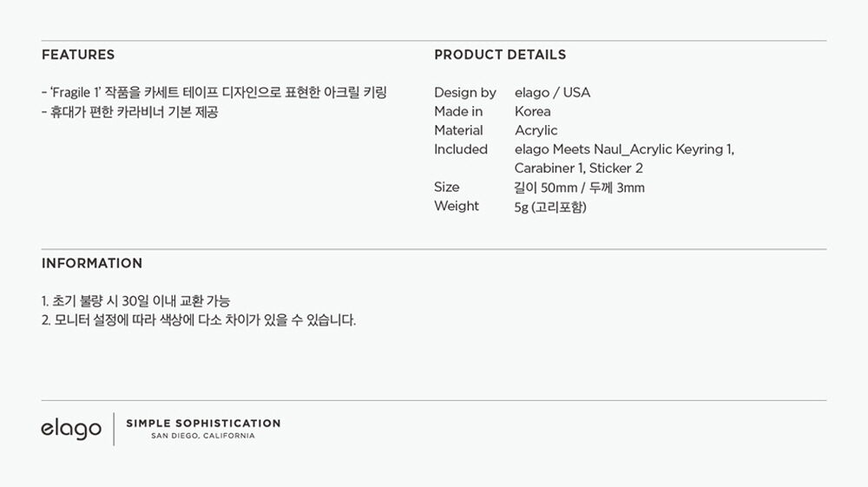This screenshot has height=487, width=868.
Task: Click the 50mm / 3mm size value
Action: tap(580, 188)
